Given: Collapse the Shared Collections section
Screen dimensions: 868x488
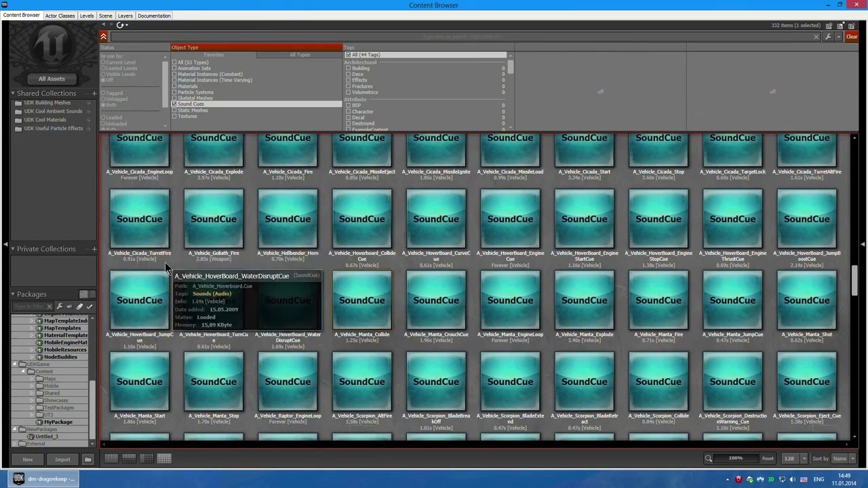Looking at the screenshot, I should [x=12, y=93].
